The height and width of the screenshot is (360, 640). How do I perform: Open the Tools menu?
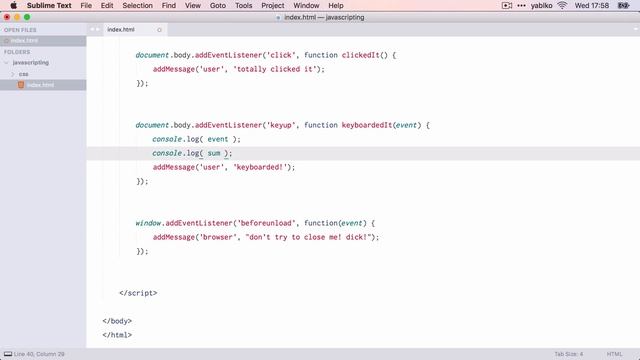click(243, 5)
